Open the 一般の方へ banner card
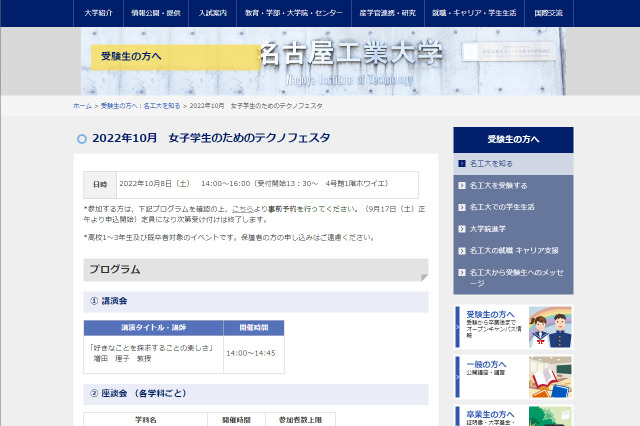This screenshot has width=640, height=426. [513, 377]
